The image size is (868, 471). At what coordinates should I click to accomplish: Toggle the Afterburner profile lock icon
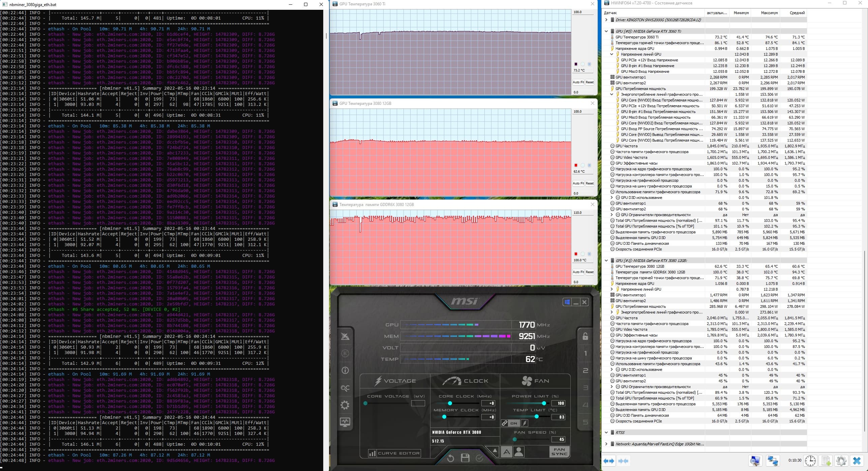(x=585, y=336)
